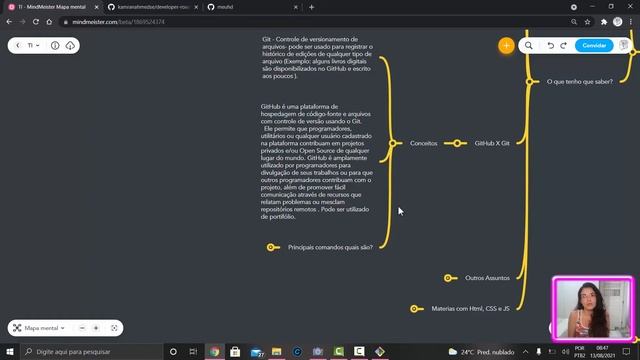This screenshot has height=360, width=640.
Task: Open the MindMeister search magnifier
Action: 529,45
